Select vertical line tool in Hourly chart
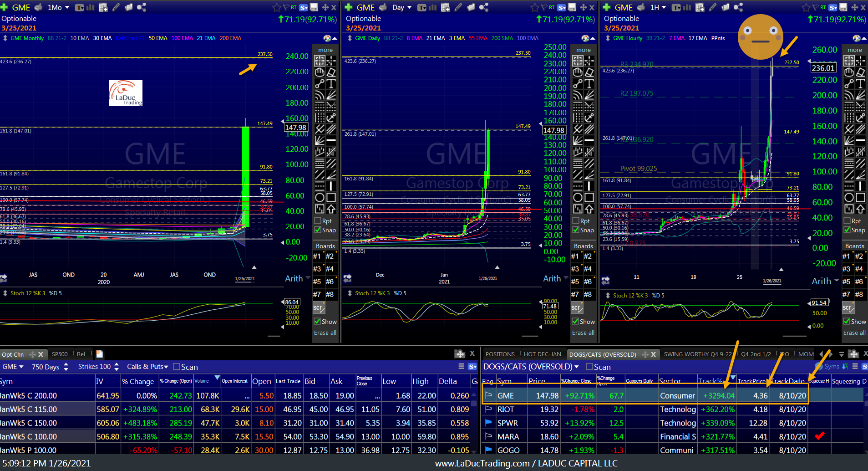 [860, 186]
